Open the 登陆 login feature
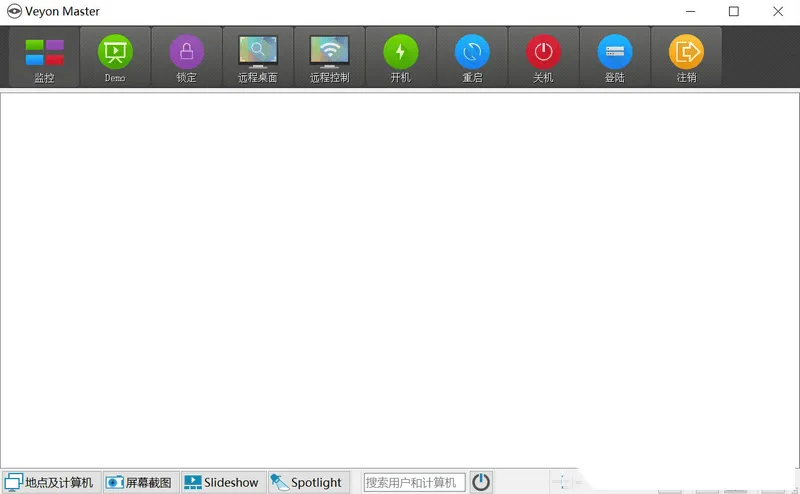This screenshot has height=494, width=800. coord(614,57)
